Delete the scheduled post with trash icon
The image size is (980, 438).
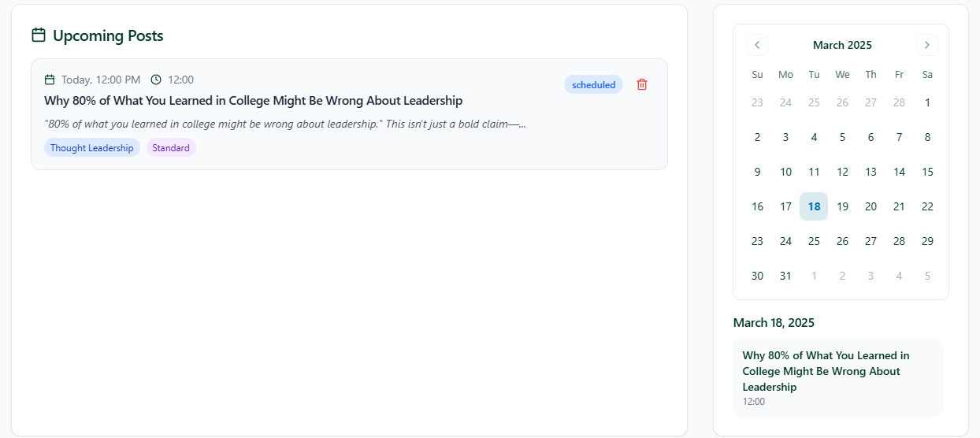point(642,84)
